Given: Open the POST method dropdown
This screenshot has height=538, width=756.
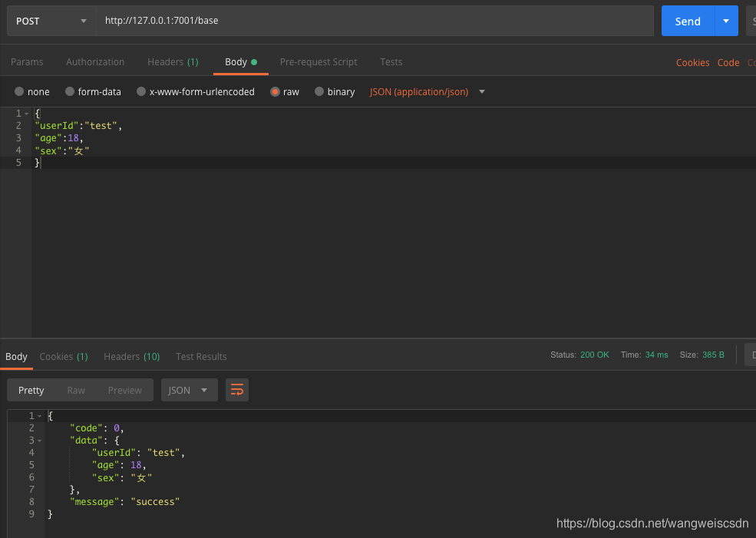Looking at the screenshot, I should 51,21.
